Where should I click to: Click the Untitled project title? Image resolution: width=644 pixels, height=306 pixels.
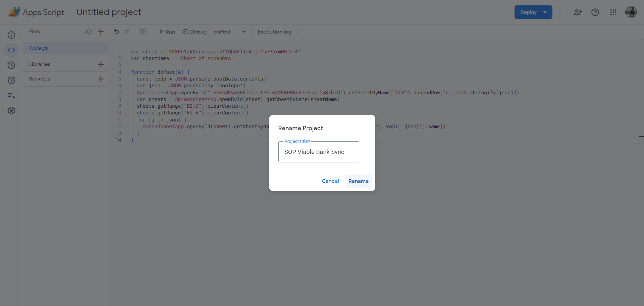[x=109, y=12]
